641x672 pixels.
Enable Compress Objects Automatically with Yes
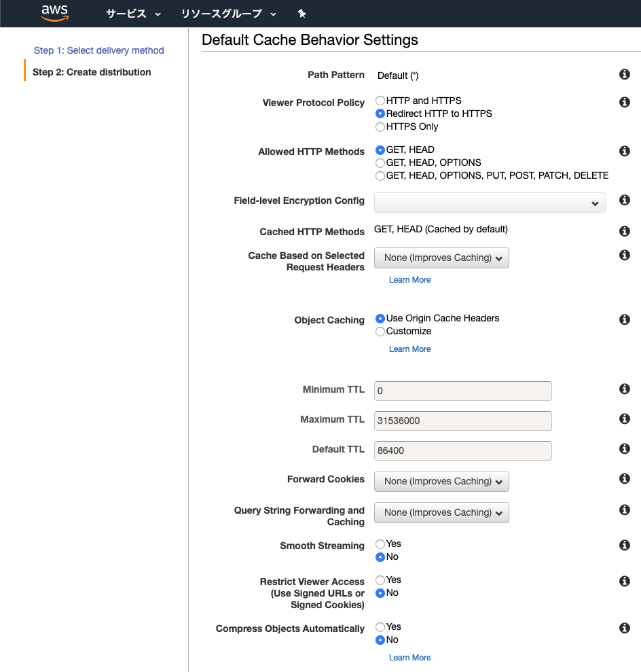(x=380, y=627)
